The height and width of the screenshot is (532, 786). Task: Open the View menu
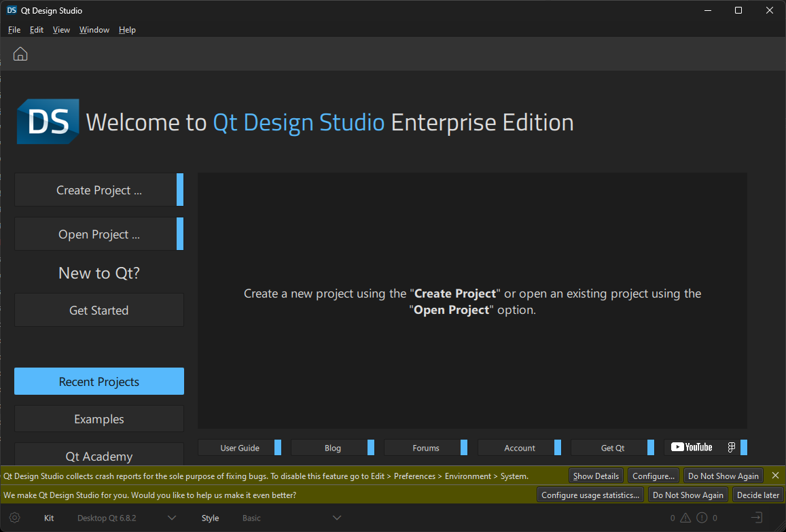tap(61, 30)
